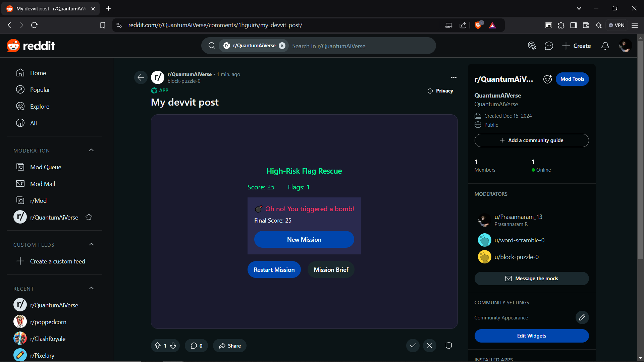Toggle Brave VPN button
644x362 pixels.
[616, 25]
